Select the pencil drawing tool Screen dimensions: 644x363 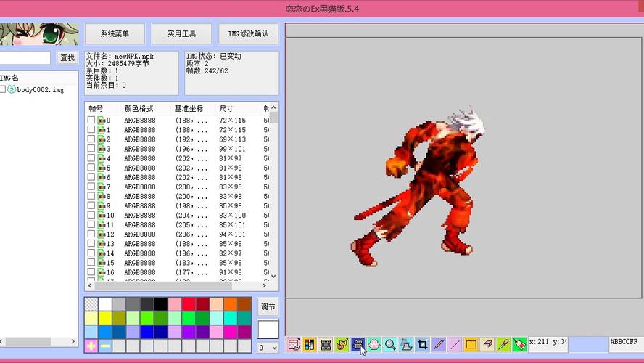pyautogui.click(x=438, y=345)
